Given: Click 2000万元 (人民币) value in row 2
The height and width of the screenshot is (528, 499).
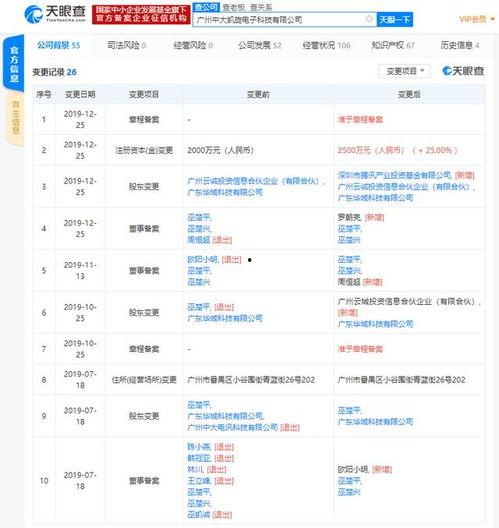Looking at the screenshot, I should click(221, 150).
